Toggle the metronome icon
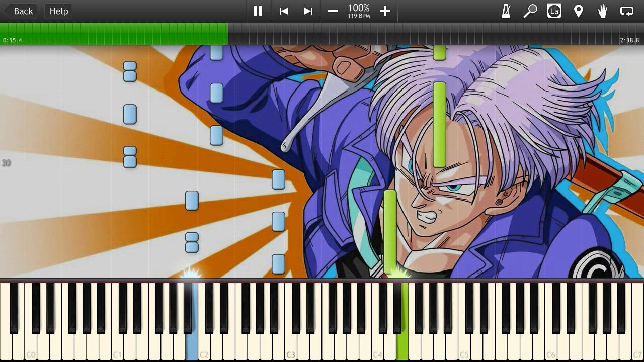 (506, 11)
